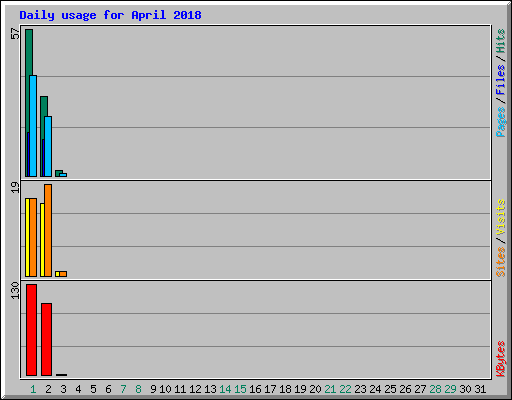Click the day '30' axis label
Viewport: 512px width, 400px height.
coord(465,389)
